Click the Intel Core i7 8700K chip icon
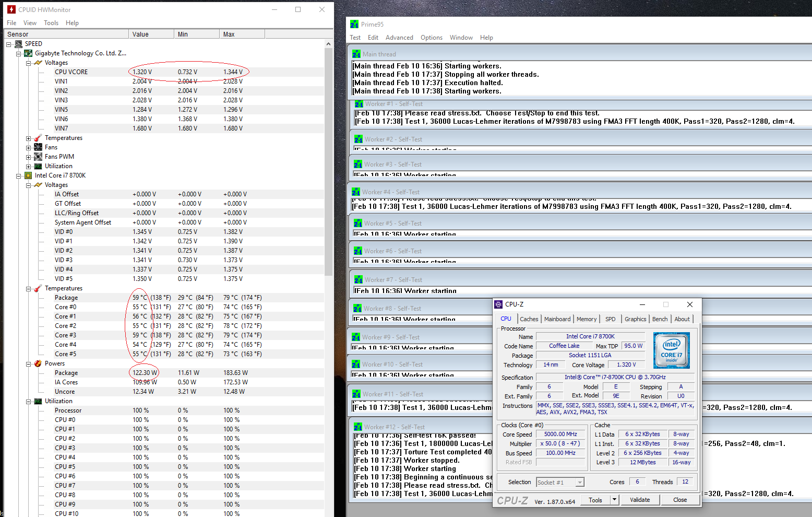The height and width of the screenshot is (517, 812). click(28, 175)
